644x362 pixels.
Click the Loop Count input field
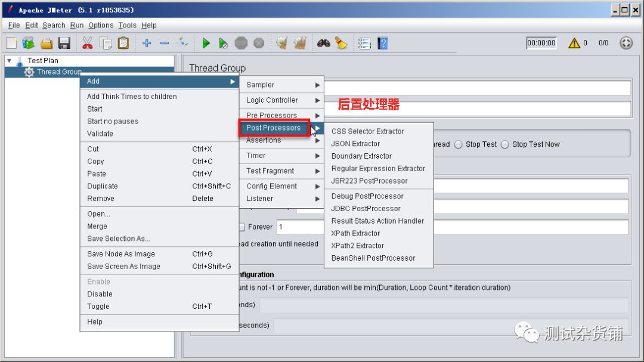click(x=453, y=227)
